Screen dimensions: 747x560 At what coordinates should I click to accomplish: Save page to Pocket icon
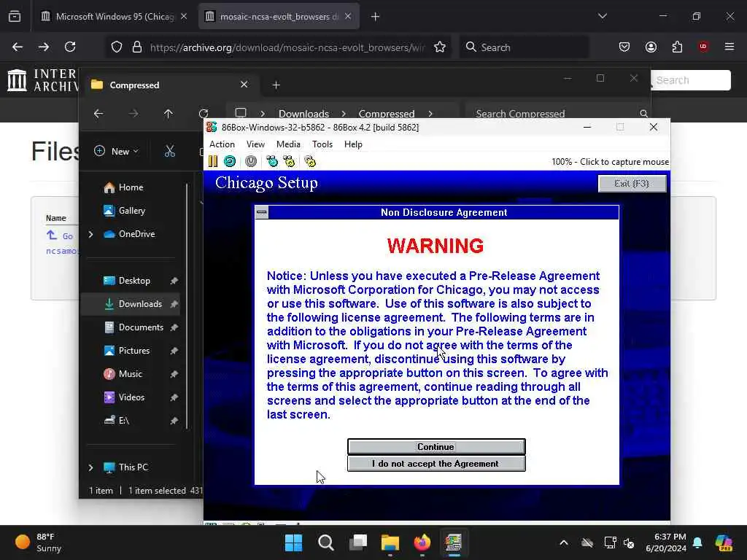coord(624,47)
